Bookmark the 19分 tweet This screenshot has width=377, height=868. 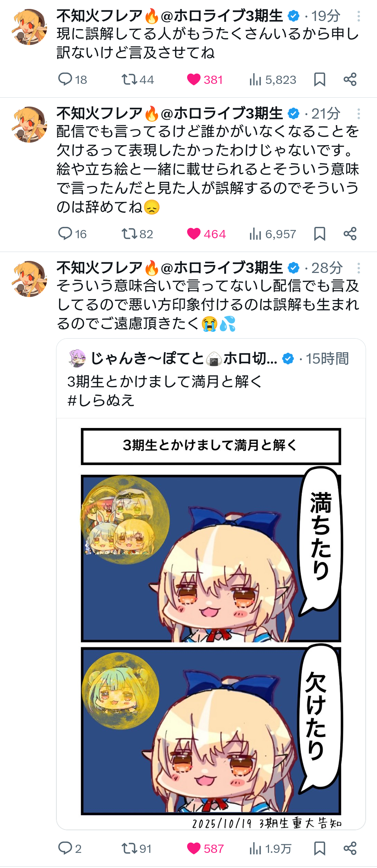(320, 80)
